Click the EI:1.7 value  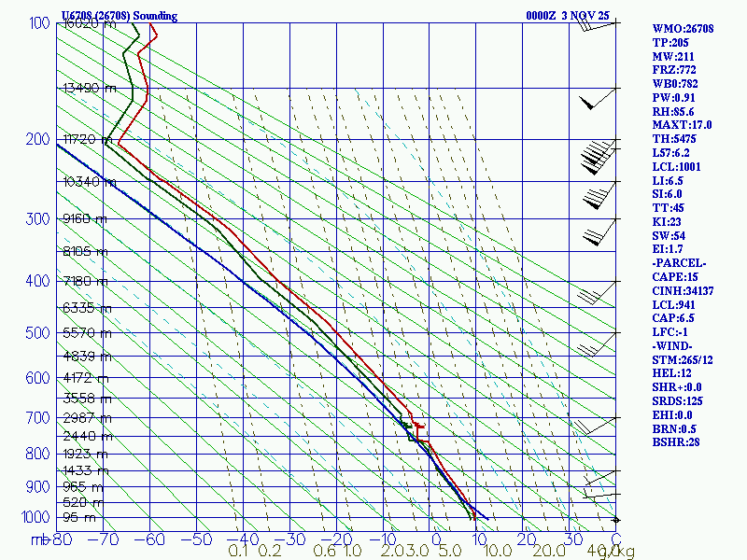[668, 249]
